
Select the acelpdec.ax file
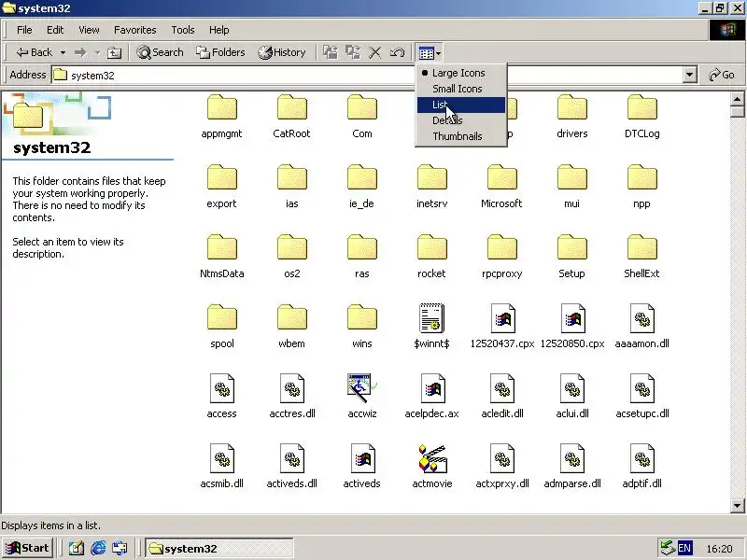tap(431, 397)
